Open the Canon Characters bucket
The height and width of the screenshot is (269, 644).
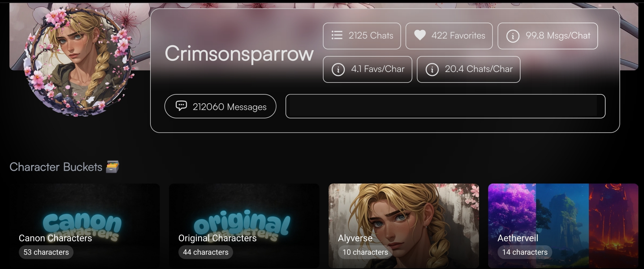85,225
